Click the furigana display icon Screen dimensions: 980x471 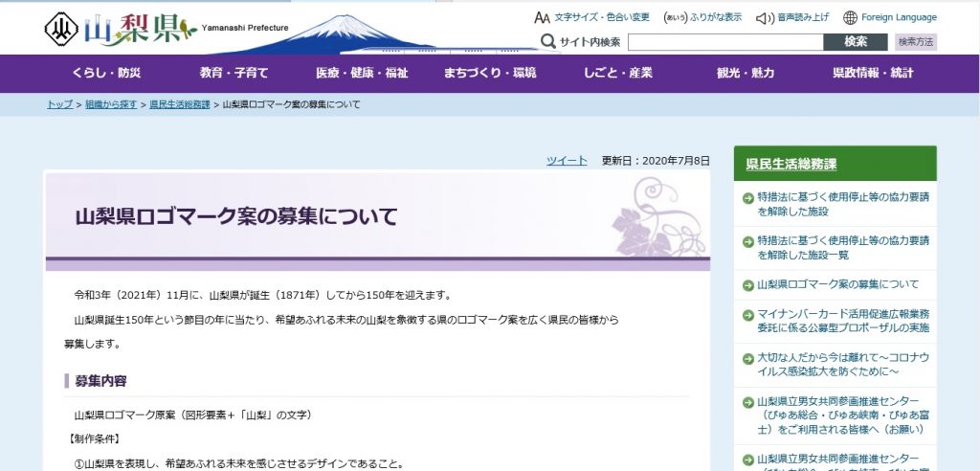[x=676, y=17]
